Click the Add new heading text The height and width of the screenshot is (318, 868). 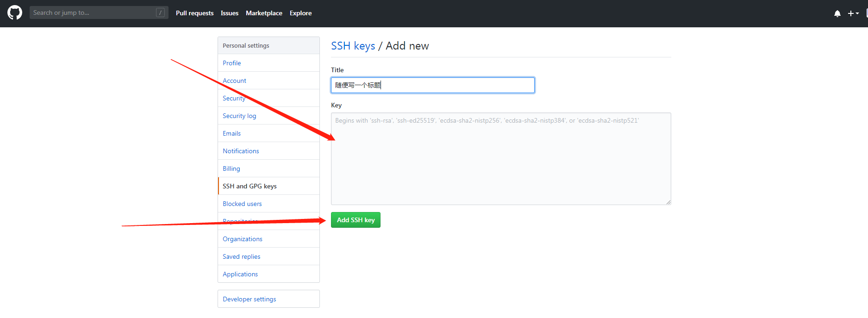click(407, 46)
